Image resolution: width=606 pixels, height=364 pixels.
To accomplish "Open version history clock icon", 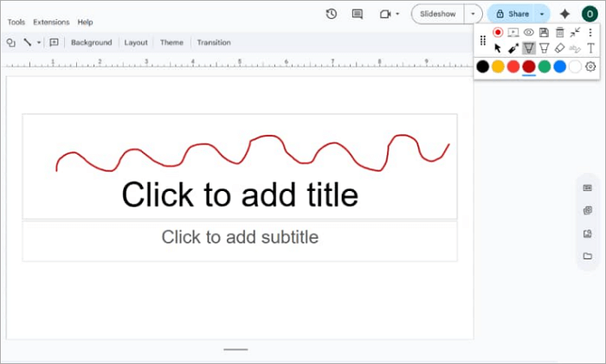I will [x=332, y=15].
